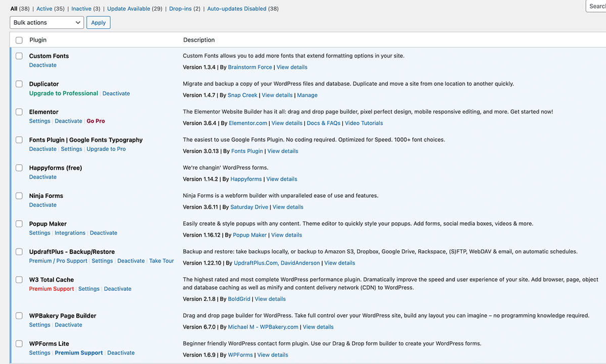Open the BoldGrid author link
Viewport: 606px width, 364px height.
(239, 299)
